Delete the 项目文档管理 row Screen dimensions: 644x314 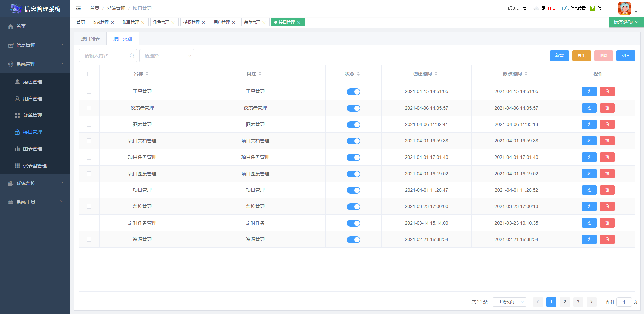[x=607, y=141]
